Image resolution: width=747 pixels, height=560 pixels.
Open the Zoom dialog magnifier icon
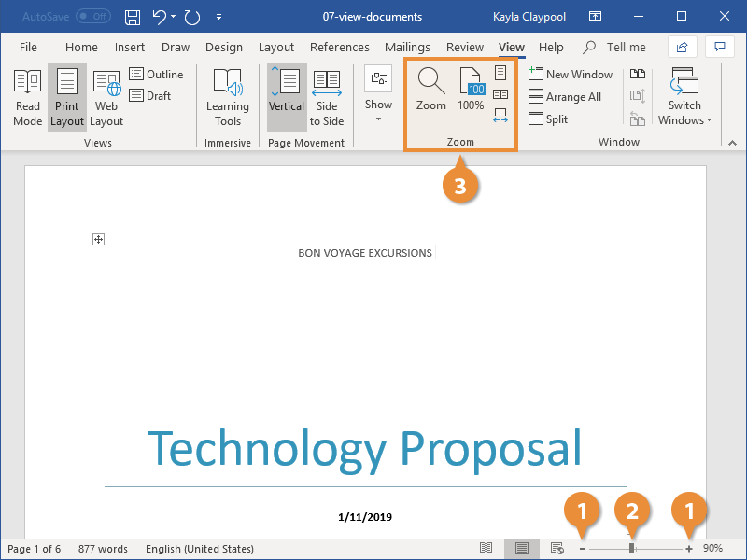pos(430,91)
